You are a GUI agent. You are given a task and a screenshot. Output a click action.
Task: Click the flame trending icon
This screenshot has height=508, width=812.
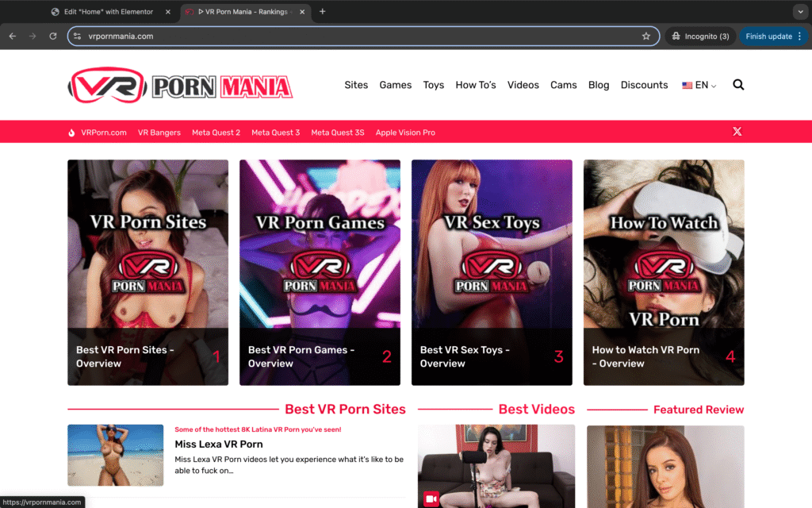tap(71, 133)
